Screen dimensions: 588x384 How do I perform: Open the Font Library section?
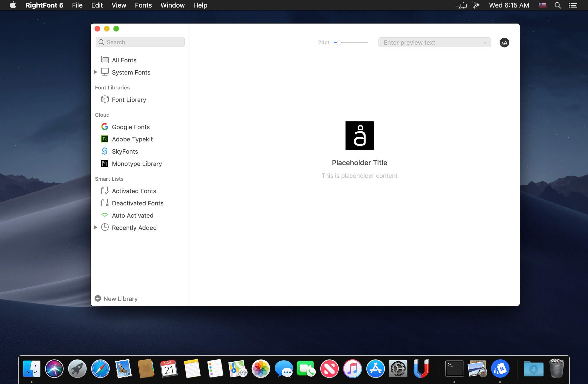(129, 100)
